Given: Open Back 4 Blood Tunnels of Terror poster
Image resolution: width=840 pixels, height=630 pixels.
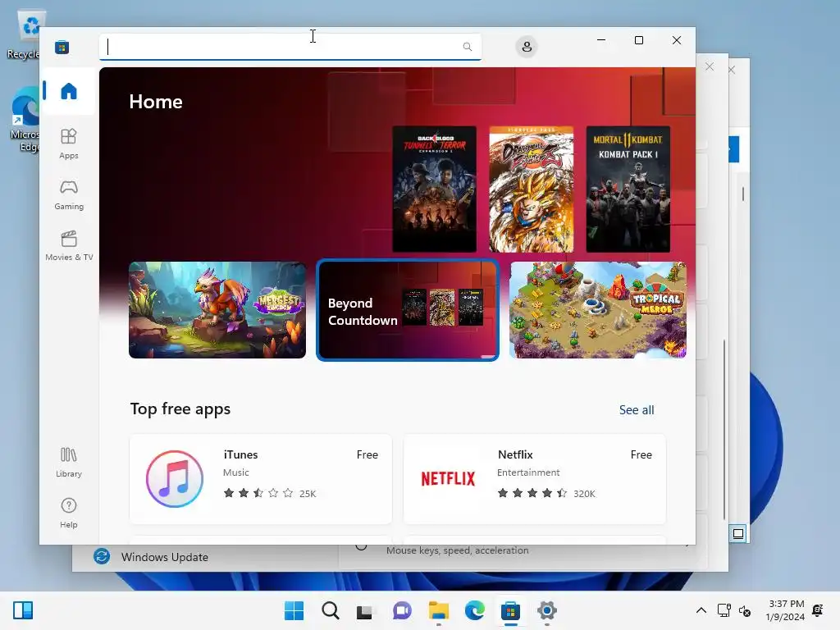Looking at the screenshot, I should coord(434,189).
